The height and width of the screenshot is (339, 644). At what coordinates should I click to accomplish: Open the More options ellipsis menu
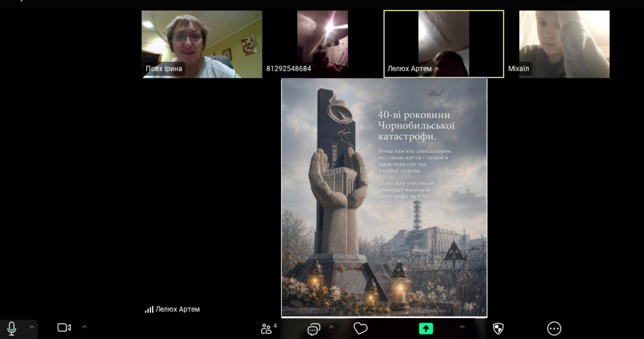coord(554,329)
